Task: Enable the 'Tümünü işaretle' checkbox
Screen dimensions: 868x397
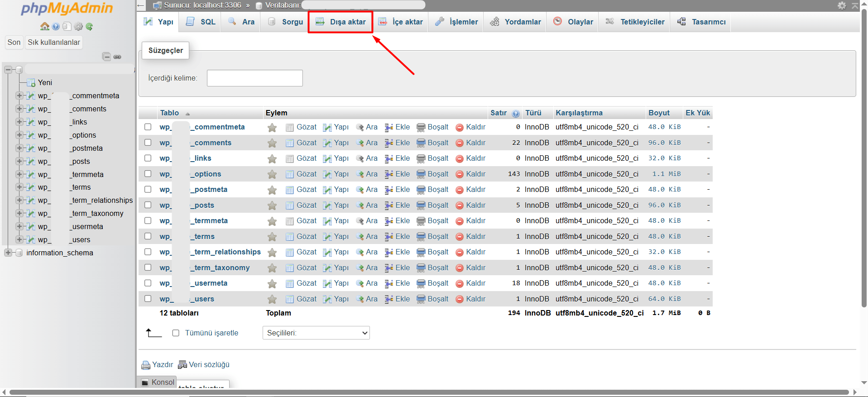Action: [176, 333]
